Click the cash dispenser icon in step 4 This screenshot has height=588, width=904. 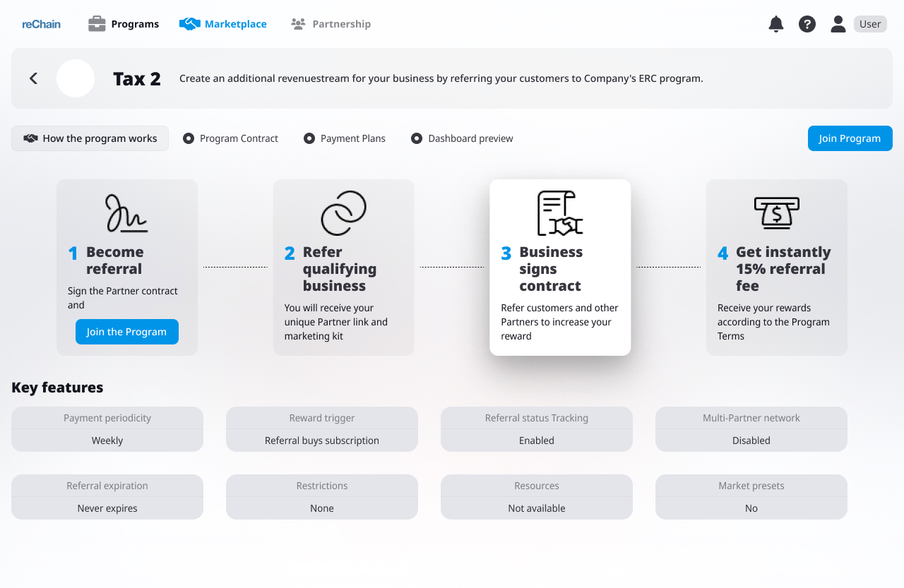pos(776,213)
